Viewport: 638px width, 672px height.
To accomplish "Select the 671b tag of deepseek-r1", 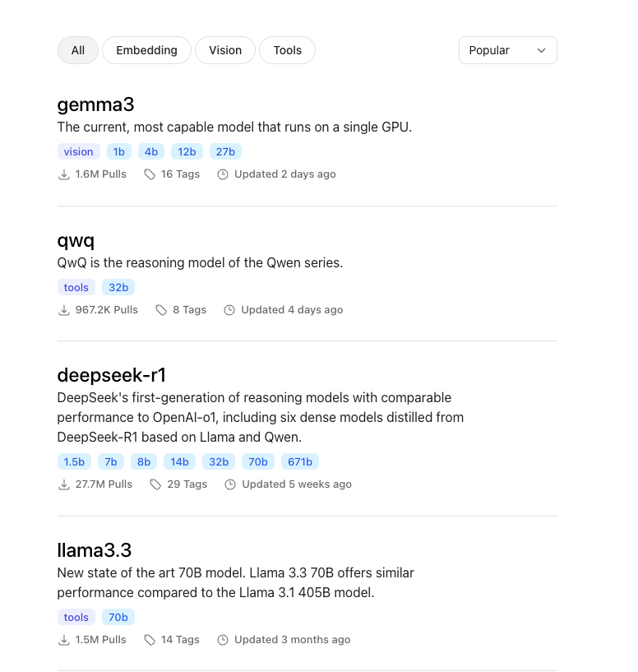I will (x=300, y=461).
